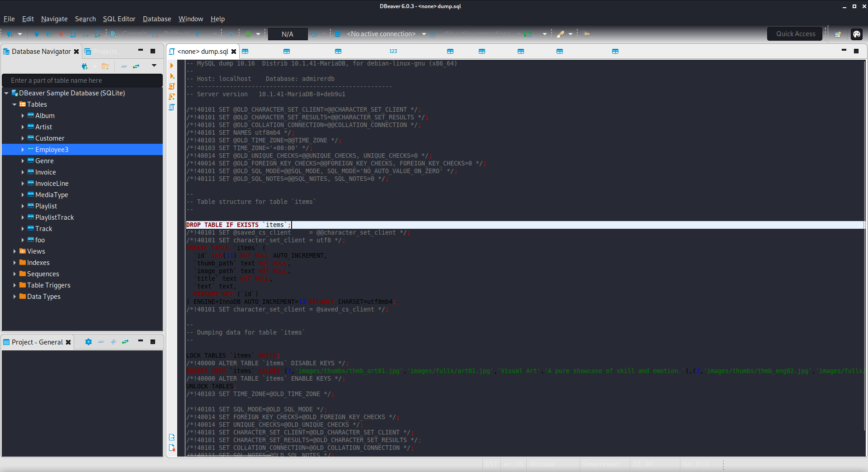This screenshot has height=472, width=868.
Task: Expand the Album table node
Action: tap(23, 116)
